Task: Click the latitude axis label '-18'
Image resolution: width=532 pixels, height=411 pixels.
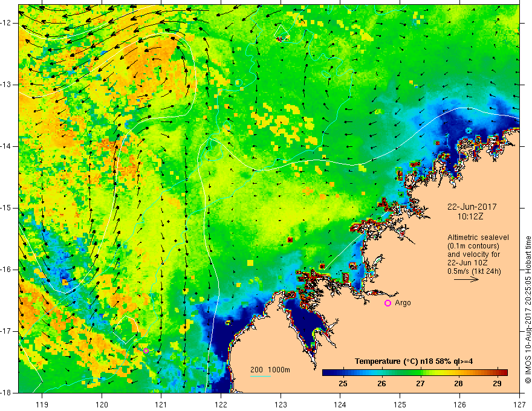Action: [7, 393]
